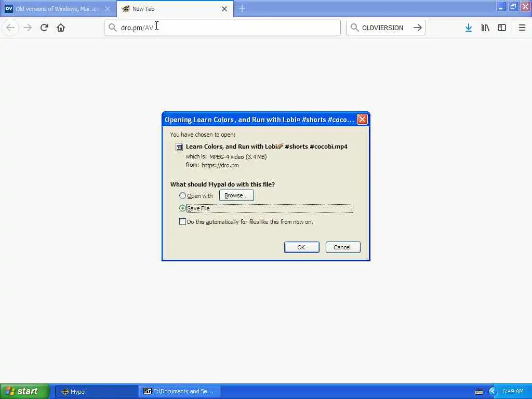
Task: Click the browser Forward arrow button
Action: pyautogui.click(x=28, y=28)
